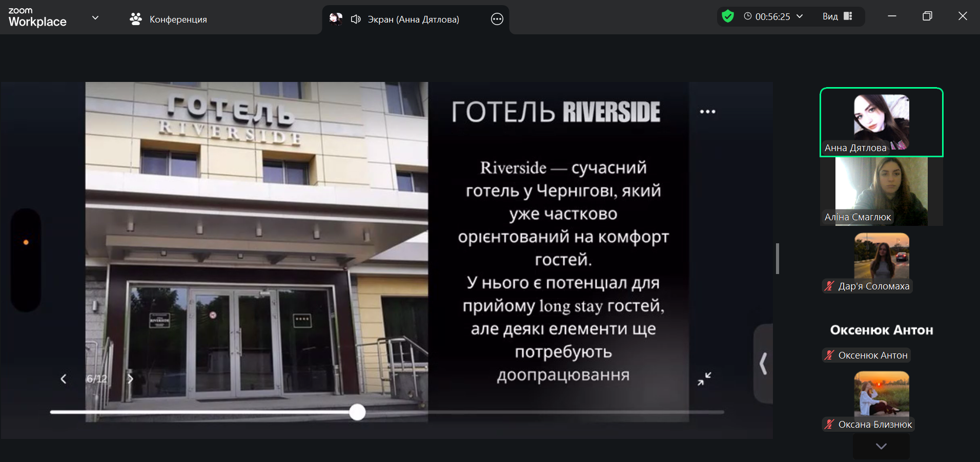Click the presentation progress slider knob
The width and height of the screenshot is (980, 462).
pos(357,412)
